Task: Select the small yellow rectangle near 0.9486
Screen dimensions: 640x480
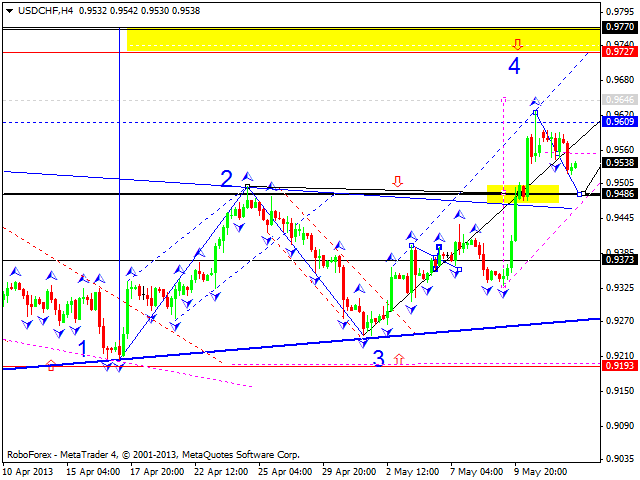Action: coord(523,194)
